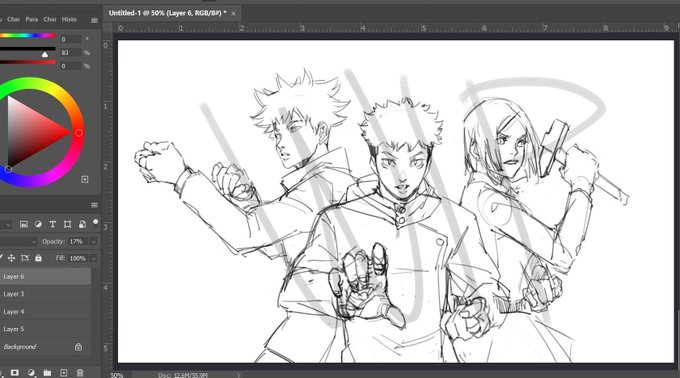Create a new group folder icon
The image size is (680, 378).
coord(47,373)
